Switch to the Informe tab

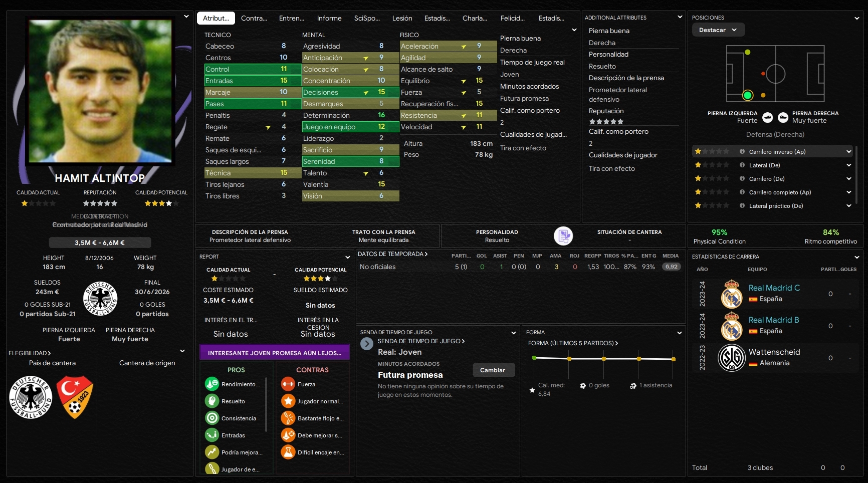(x=329, y=18)
